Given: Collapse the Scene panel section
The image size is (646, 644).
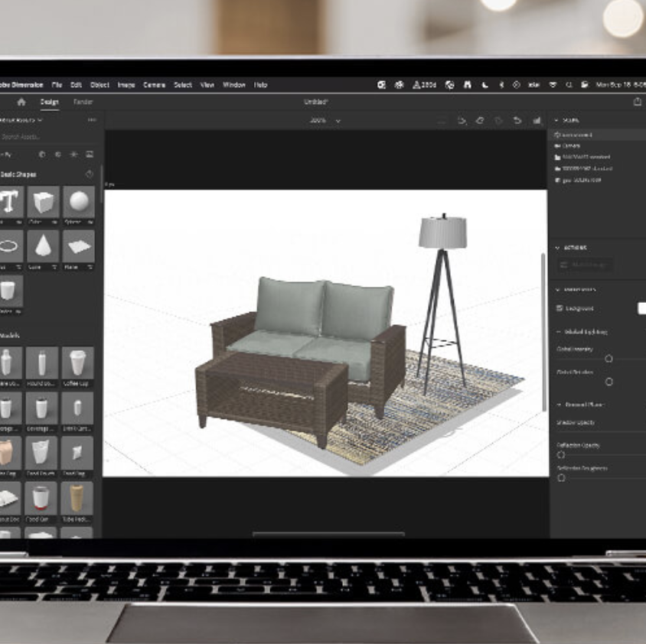Looking at the screenshot, I should 556,120.
